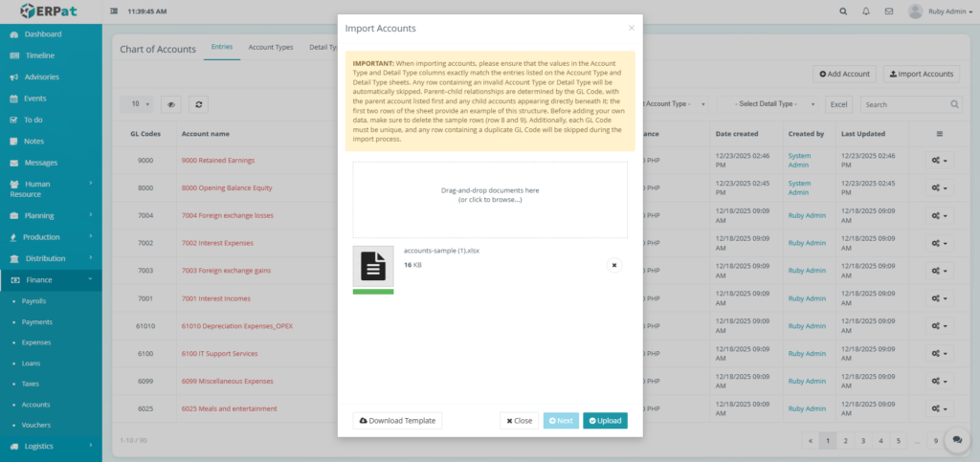Screen dimensions: 980x462
Task: Click the uploaded spreadsheet file thumbnail
Action: pyautogui.click(x=372, y=265)
